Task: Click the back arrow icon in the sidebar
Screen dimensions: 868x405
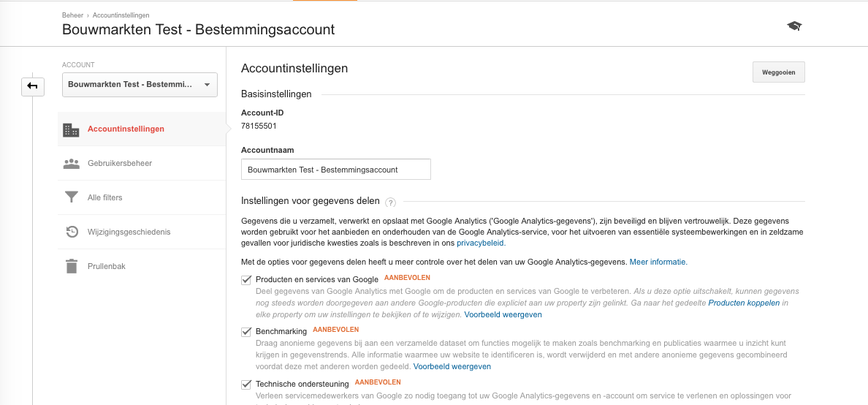Action: 33,86
